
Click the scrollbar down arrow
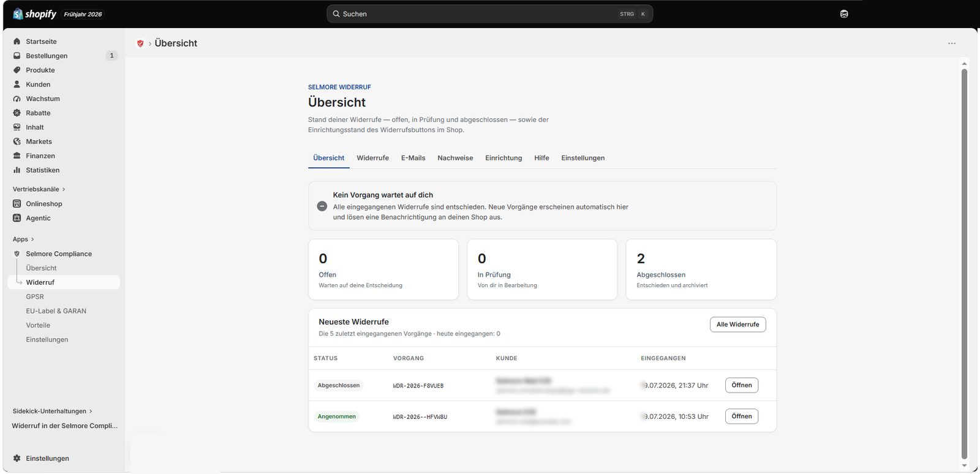click(x=965, y=466)
